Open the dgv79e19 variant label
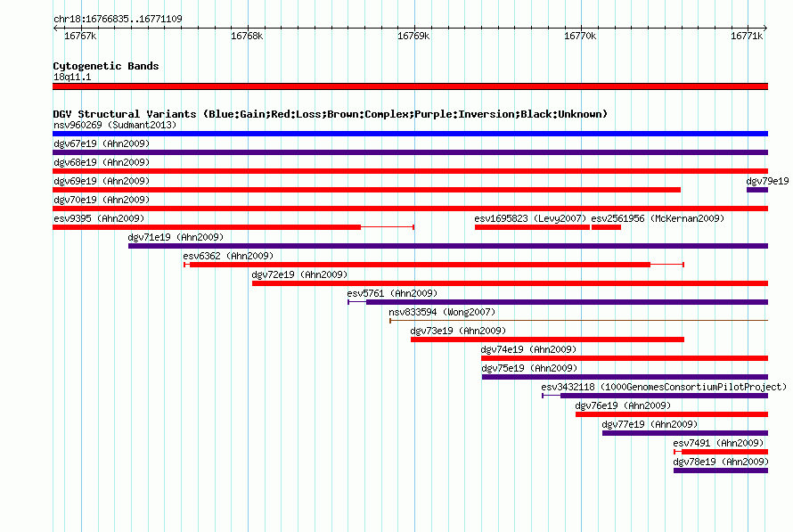The image size is (793, 532). point(767,181)
